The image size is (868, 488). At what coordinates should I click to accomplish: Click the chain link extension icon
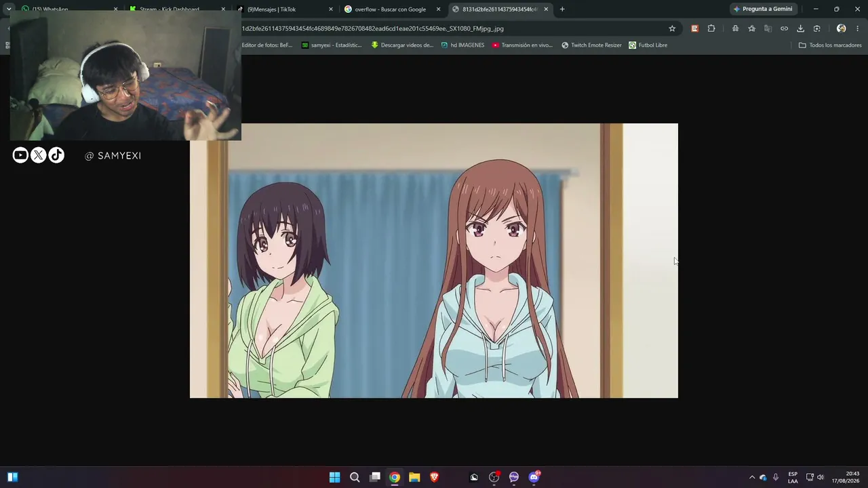click(x=784, y=28)
